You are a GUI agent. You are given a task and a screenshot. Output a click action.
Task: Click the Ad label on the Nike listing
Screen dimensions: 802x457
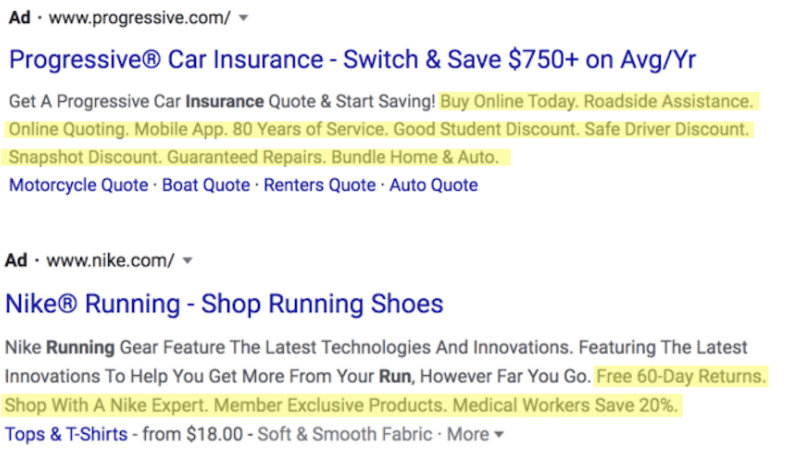coord(16,261)
